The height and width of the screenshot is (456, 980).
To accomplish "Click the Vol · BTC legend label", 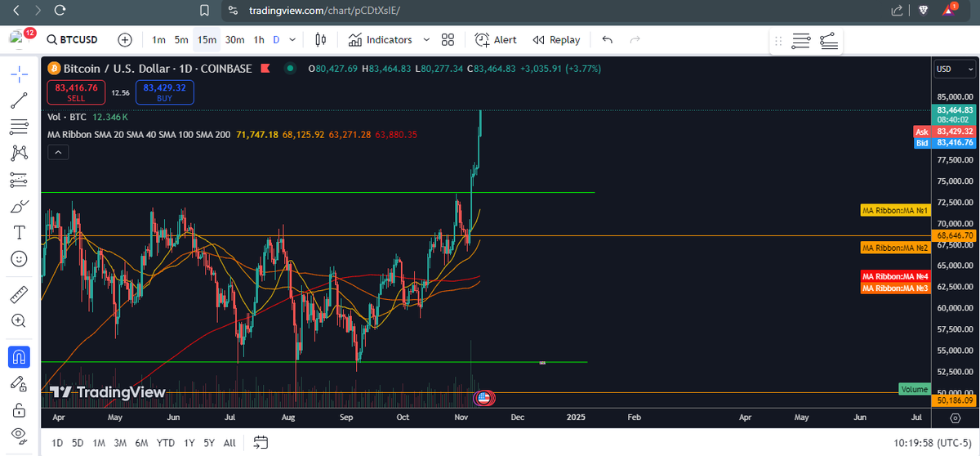I will 67,118.
